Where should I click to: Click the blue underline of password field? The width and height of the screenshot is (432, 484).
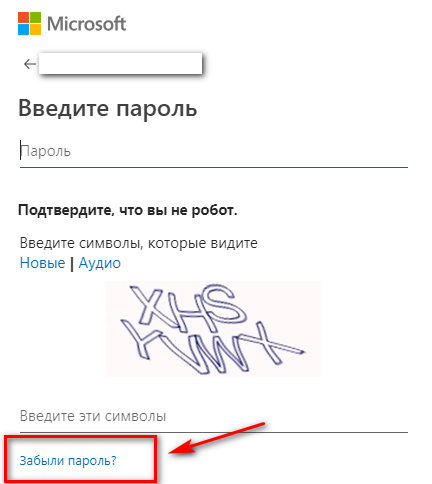(214, 166)
